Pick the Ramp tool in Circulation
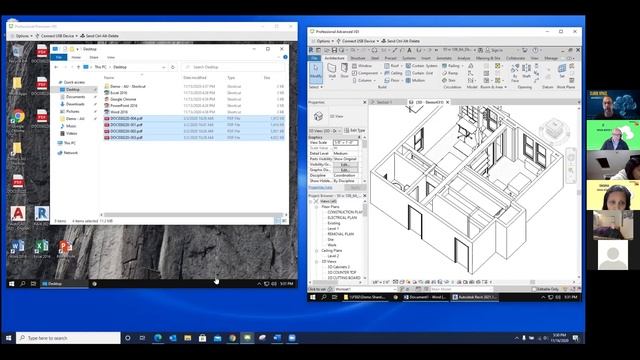The image size is (640, 360). [450, 73]
